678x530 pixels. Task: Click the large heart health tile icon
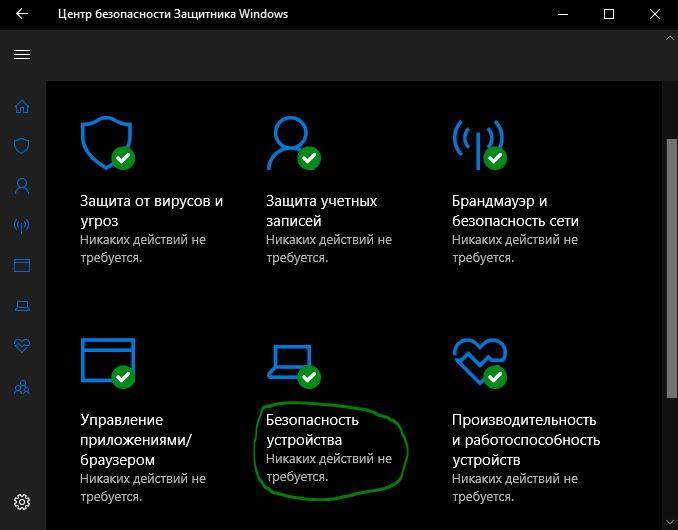[480, 362]
